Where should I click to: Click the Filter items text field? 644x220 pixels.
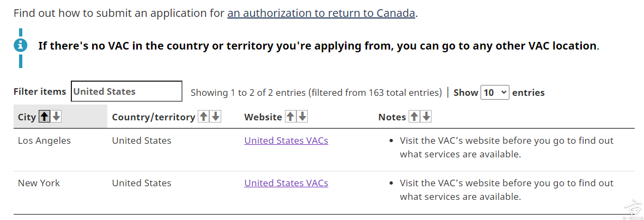(126, 91)
